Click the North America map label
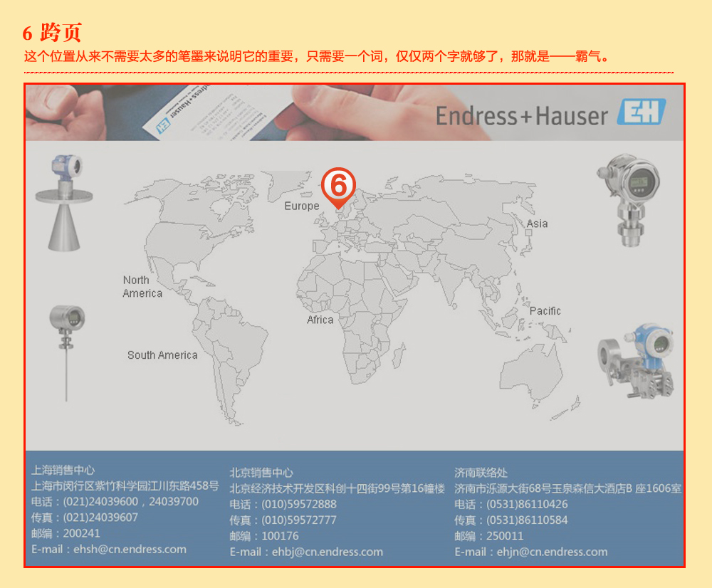This screenshot has height=588, width=712. pos(142,287)
